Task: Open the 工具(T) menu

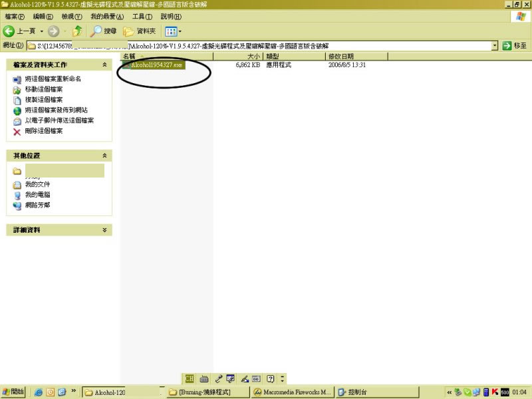Action: point(142,16)
